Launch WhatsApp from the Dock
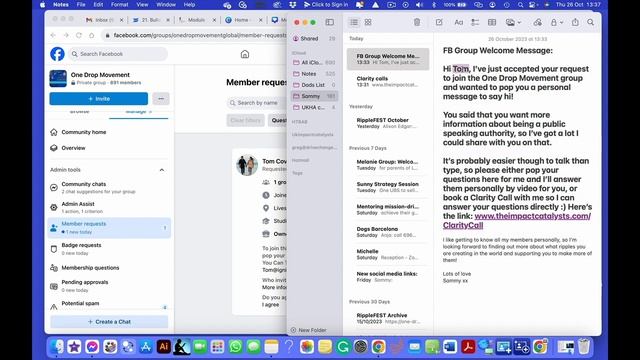640x360 pixels. tap(236, 347)
